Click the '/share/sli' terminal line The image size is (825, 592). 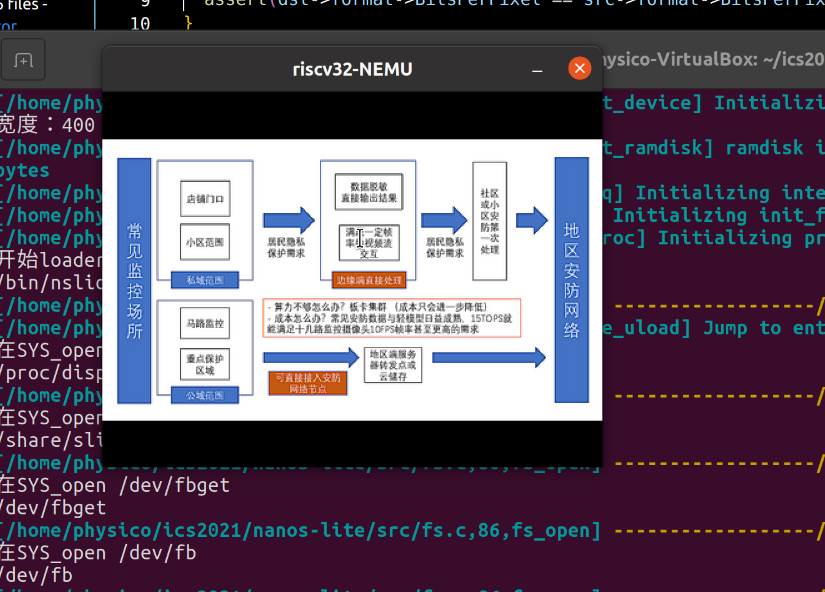coord(51,440)
